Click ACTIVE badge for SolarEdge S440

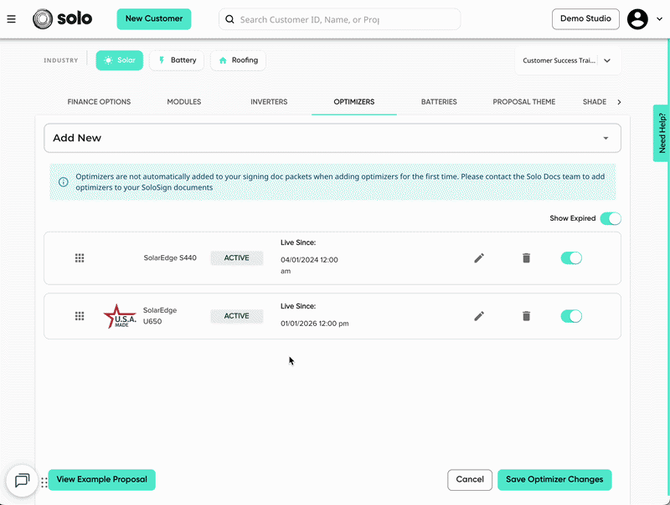pos(237,258)
